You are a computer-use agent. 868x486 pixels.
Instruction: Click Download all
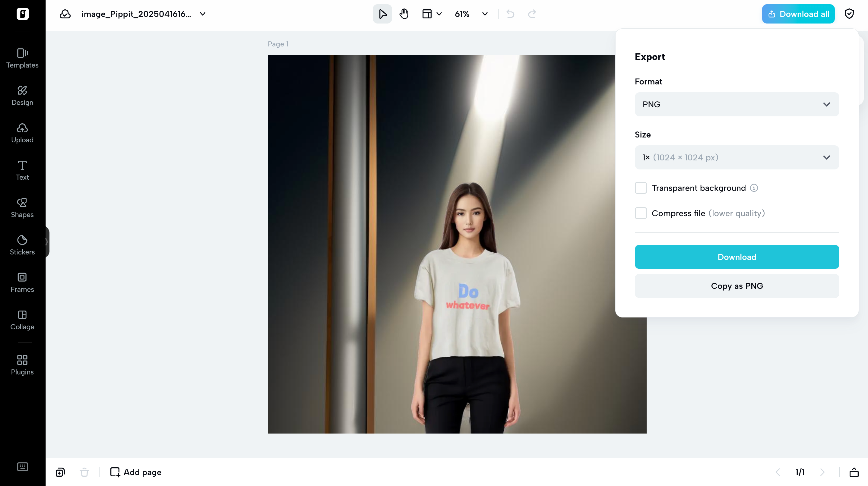click(798, 14)
